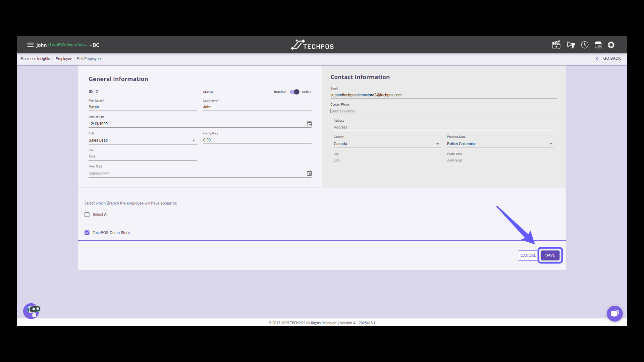Navigate to Business Insights breadcrumb

(x=35, y=59)
